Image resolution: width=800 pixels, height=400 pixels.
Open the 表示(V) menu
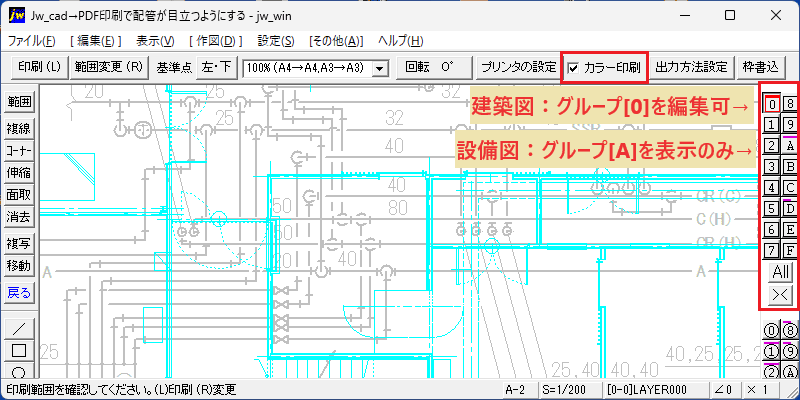[156, 41]
